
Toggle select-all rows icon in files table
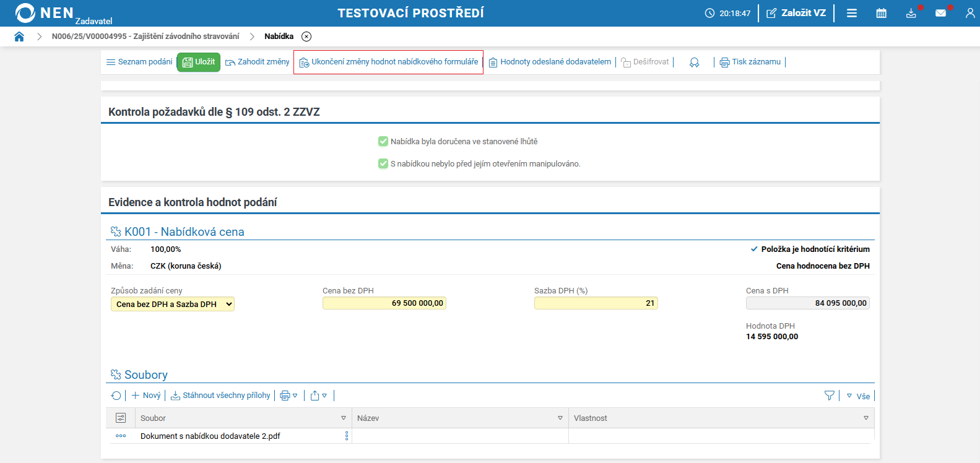121,418
